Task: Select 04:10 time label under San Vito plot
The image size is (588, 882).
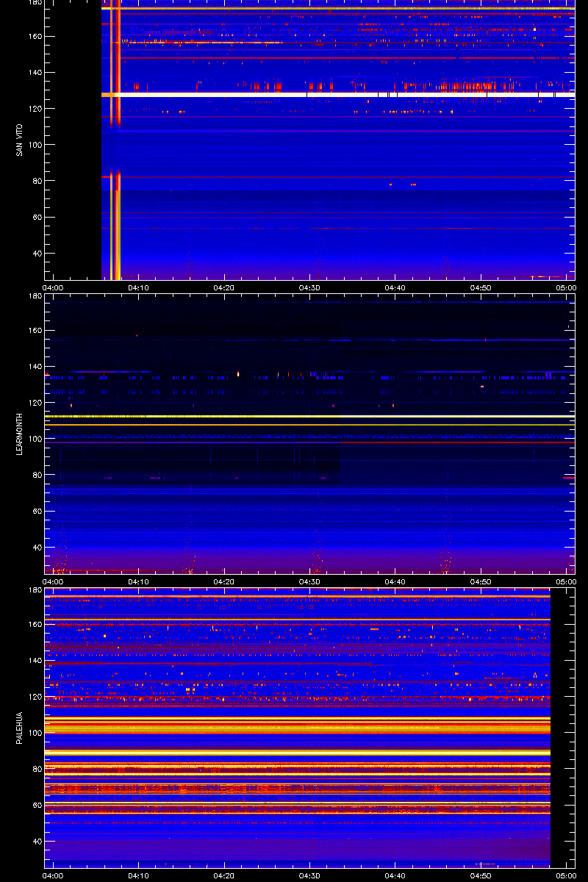Action: 139,287
